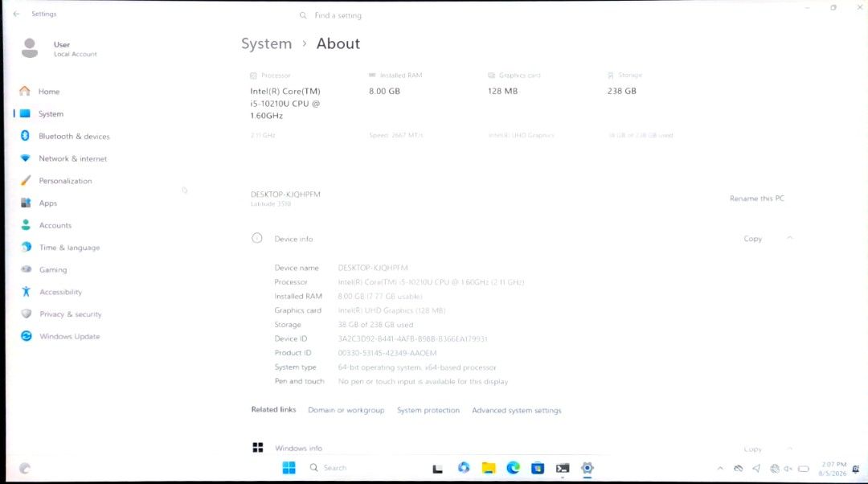This screenshot has width=868, height=484.
Task: Open Apps settings
Action: pyautogui.click(x=47, y=203)
